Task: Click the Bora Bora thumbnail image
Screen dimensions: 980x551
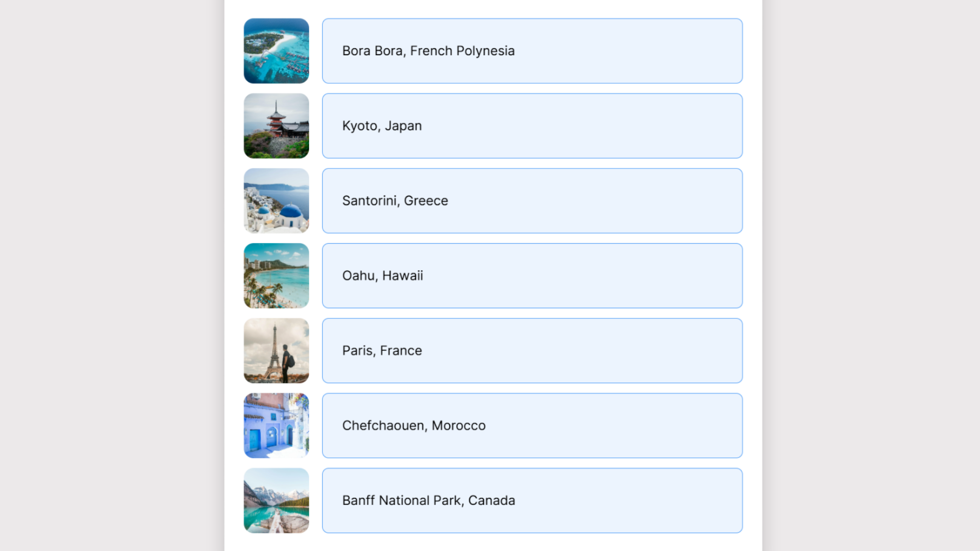Action: coord(276,51)
